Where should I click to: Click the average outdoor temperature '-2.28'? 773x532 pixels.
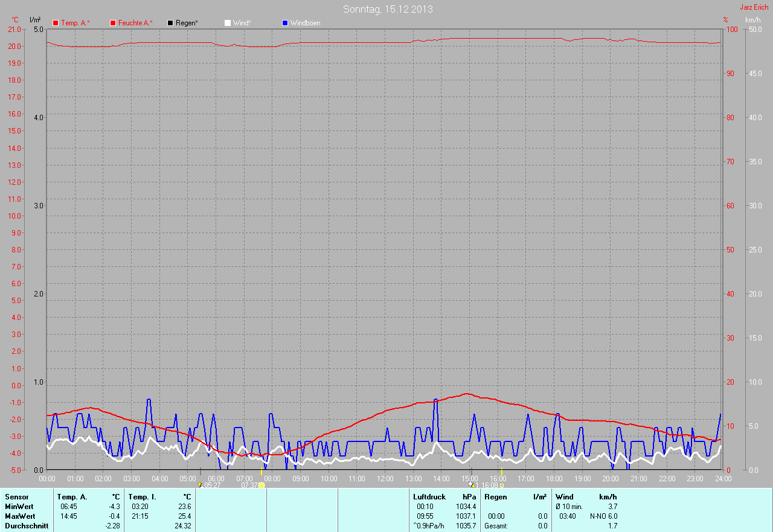coord(112,526)
